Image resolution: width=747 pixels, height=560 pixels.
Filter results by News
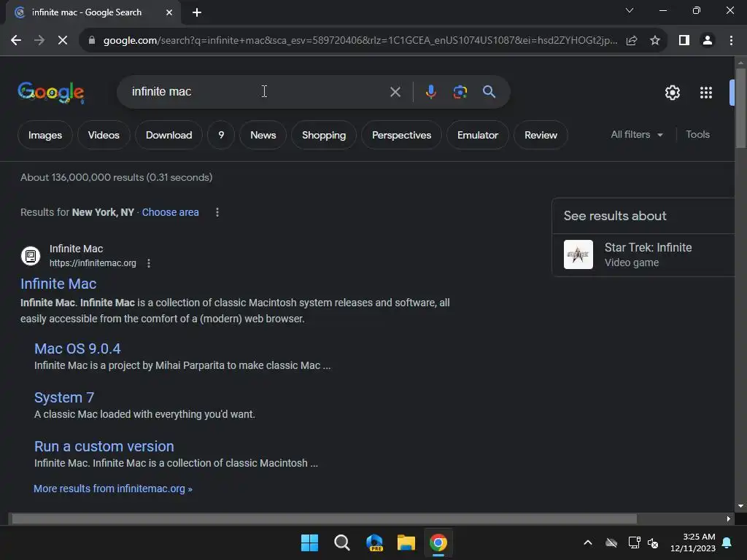263,135
